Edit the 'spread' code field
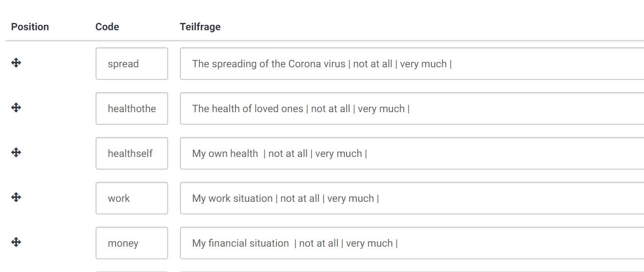644x272 pixels. pos(132,63)
